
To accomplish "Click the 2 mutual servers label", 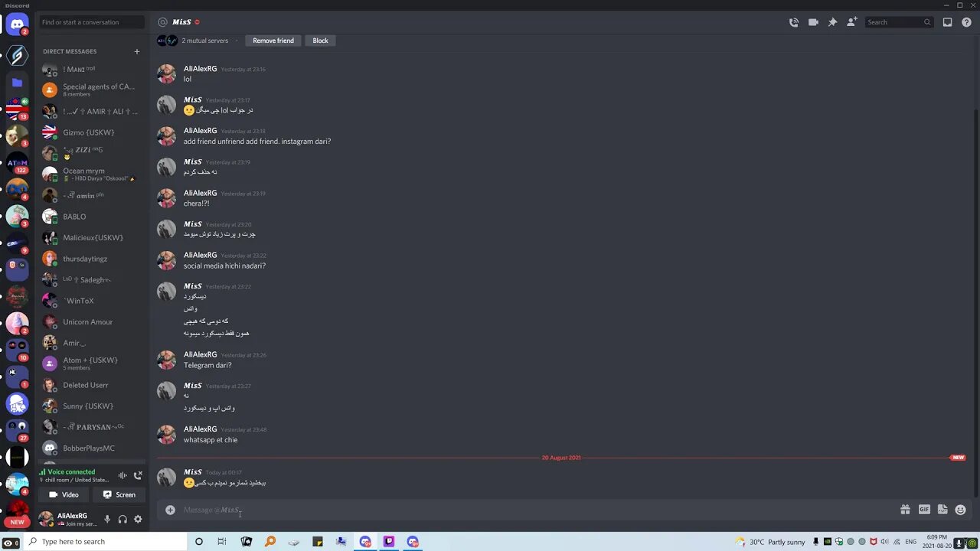I will [x=204, y=41].
